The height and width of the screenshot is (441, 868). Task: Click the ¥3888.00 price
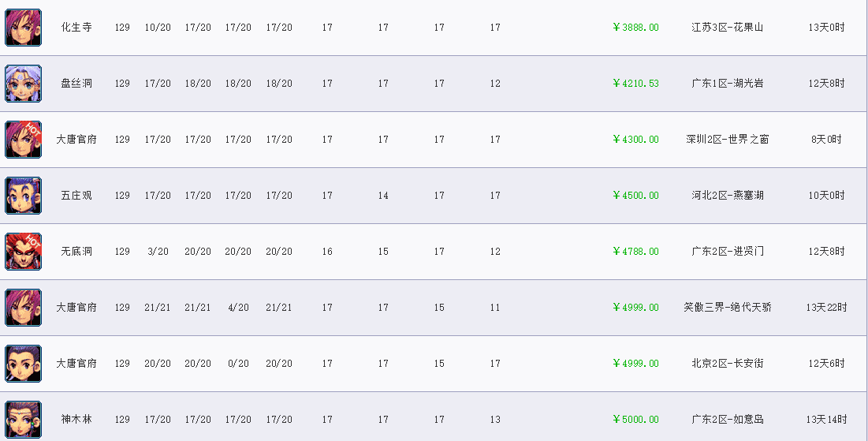coord(635,27)
